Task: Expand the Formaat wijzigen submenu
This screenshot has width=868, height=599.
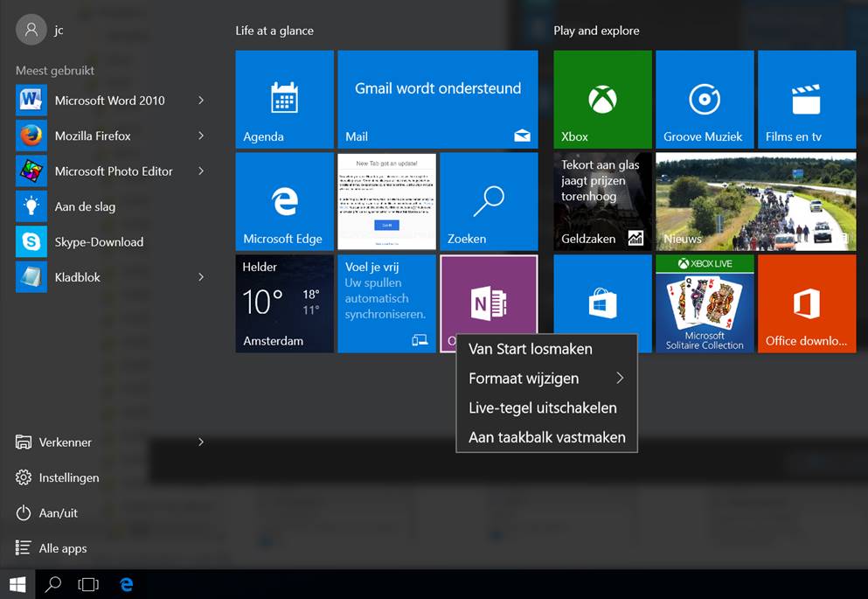Action: (x=524, y=378)
